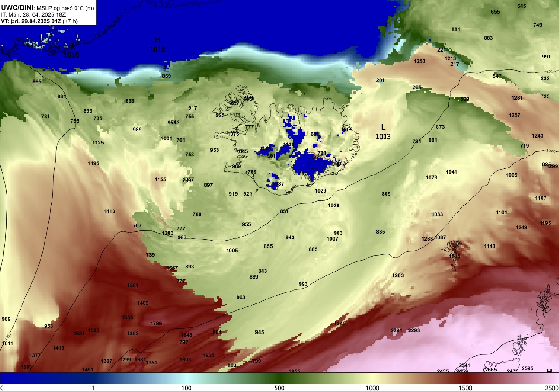Click the height value 1249

(x=521, y=227)
